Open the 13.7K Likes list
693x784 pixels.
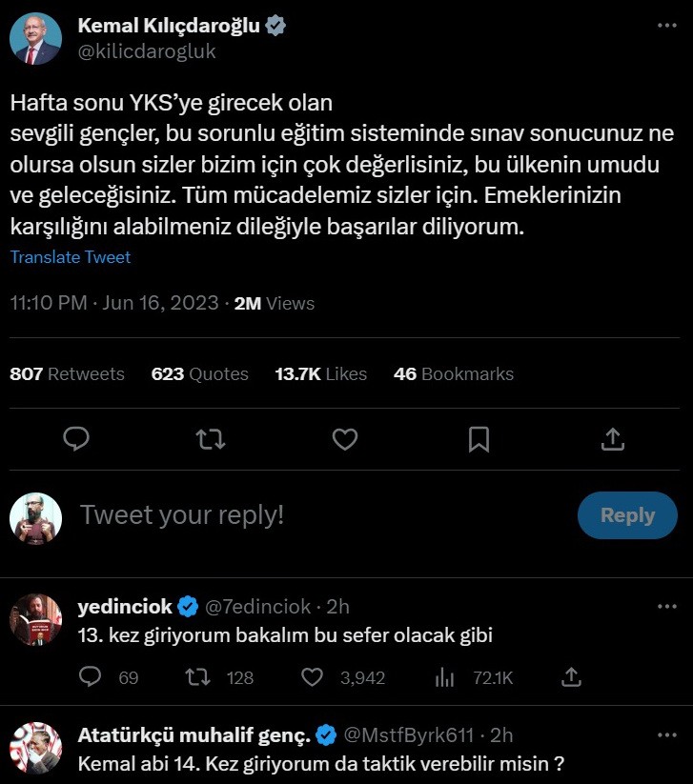(321, 374)
